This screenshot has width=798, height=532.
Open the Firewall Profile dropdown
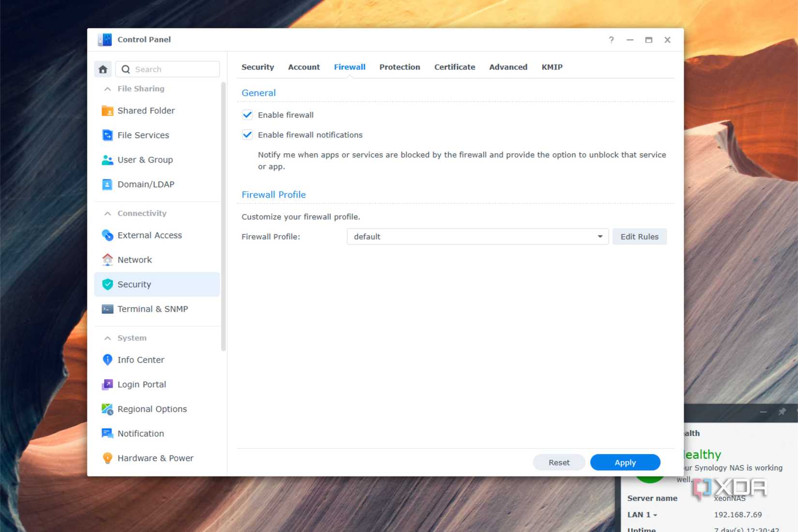click(x=477, y=236)
